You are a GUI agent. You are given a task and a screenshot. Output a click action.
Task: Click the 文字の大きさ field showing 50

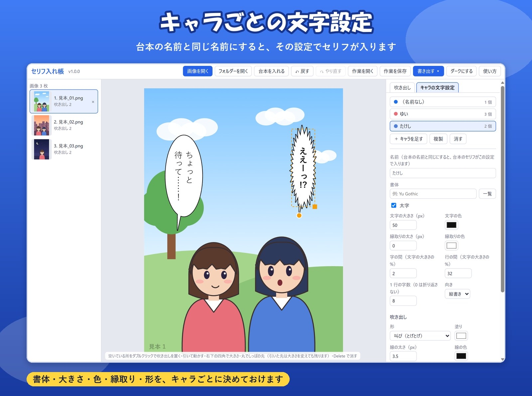[403, 225]
